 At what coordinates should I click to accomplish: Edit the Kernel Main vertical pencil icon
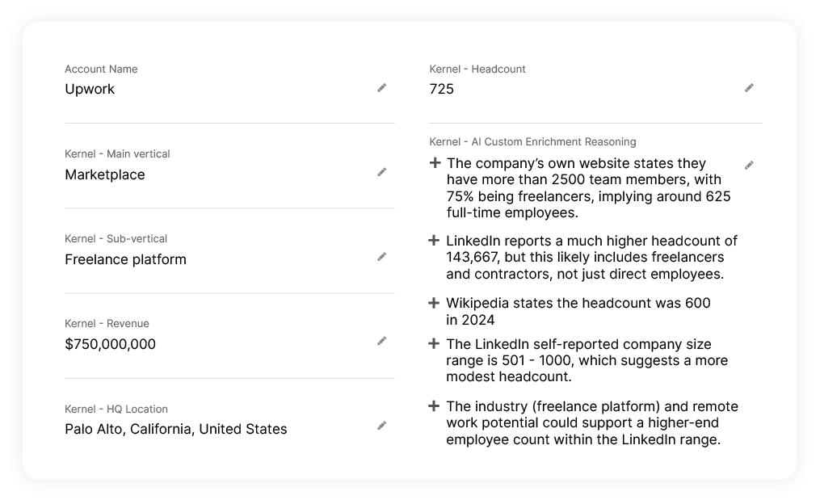382,172
